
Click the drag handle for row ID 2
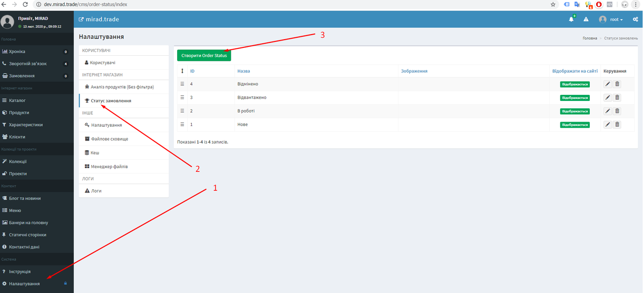tap(182, 111)
